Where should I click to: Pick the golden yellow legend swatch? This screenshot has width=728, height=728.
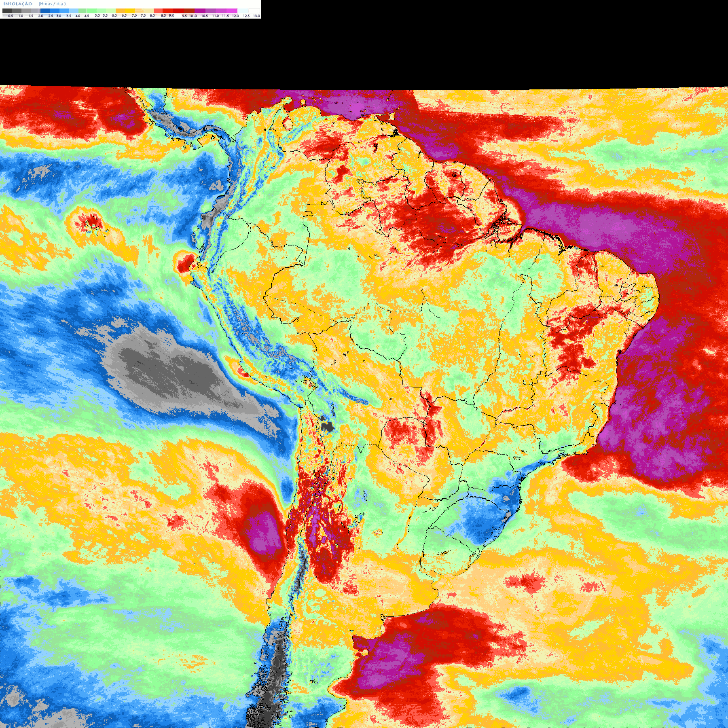tap(130, 11)
